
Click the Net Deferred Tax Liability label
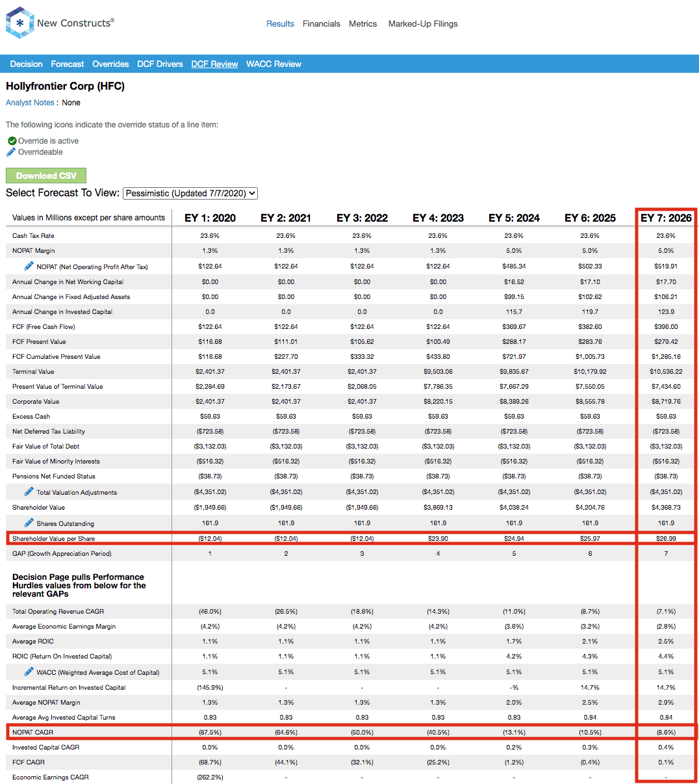pos(49,432)
